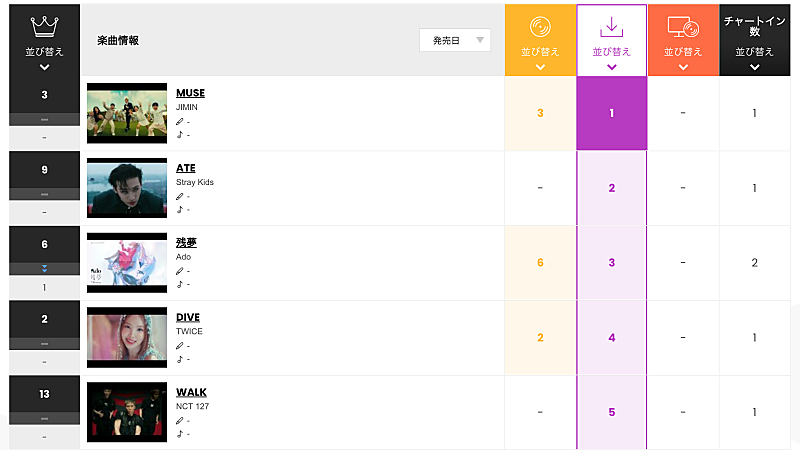Viewport: 800px width, 450px height.
Task: Click the pencil lyricist icon under JIMIN
Action: [x=180, y=121]
